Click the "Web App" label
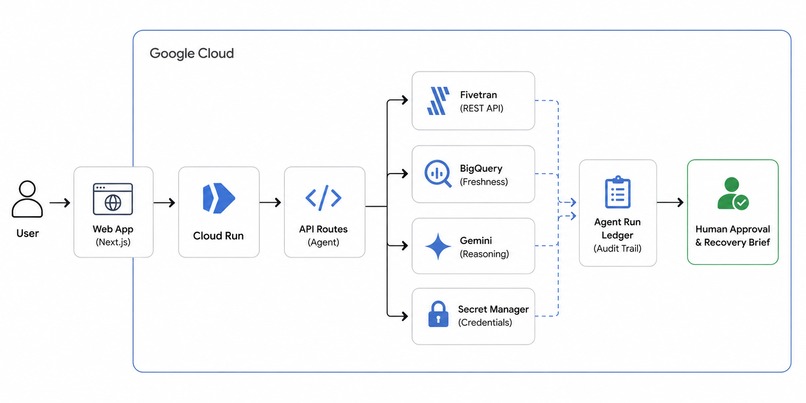Screen dimensions: 806x403 click(x=113, y=229)
